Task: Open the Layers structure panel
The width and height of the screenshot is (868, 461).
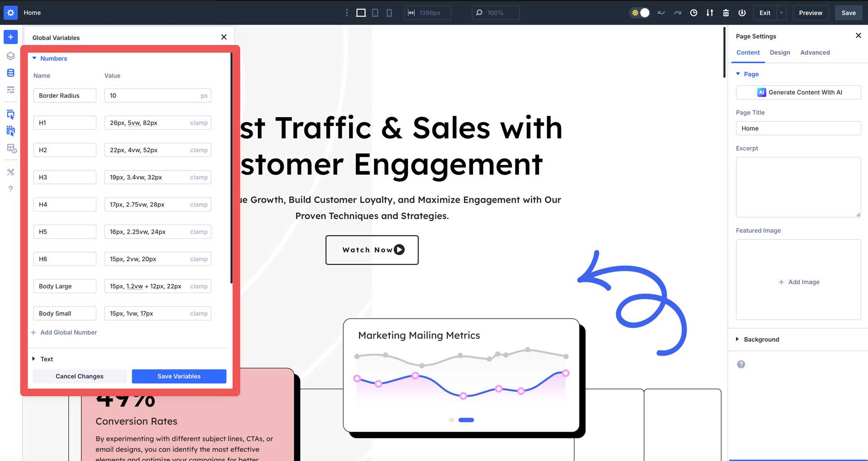Action: click(11, 56)
